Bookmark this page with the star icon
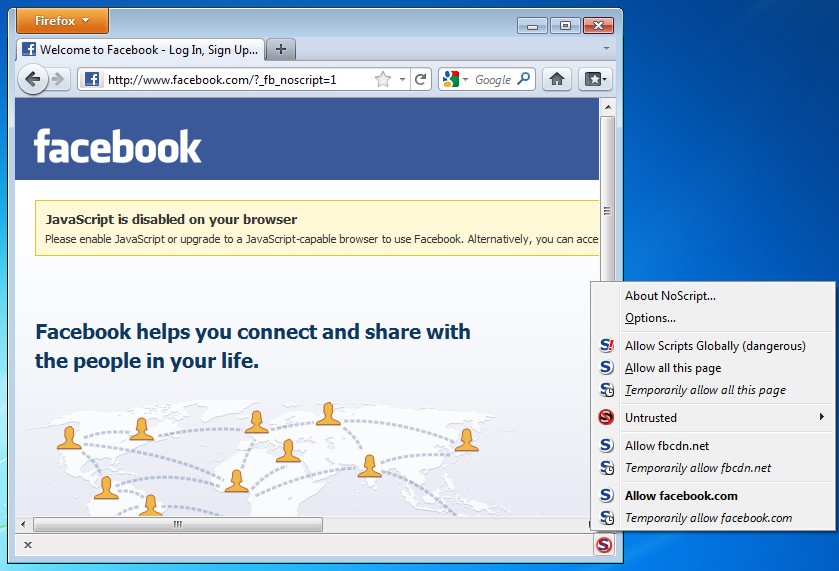Image resolution: width=839 pixels, height=571 pixels. [x=383, y=80]
